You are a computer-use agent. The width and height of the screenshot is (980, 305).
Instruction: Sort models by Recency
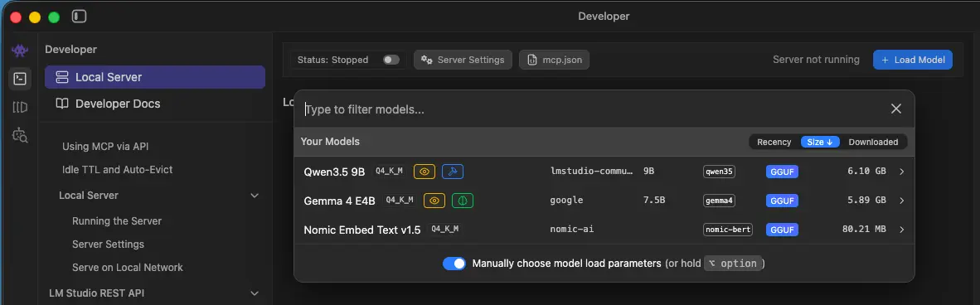[774, 142]
